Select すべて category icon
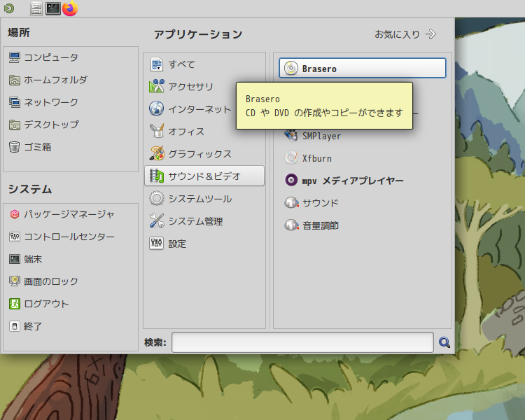 click(156, 64)
